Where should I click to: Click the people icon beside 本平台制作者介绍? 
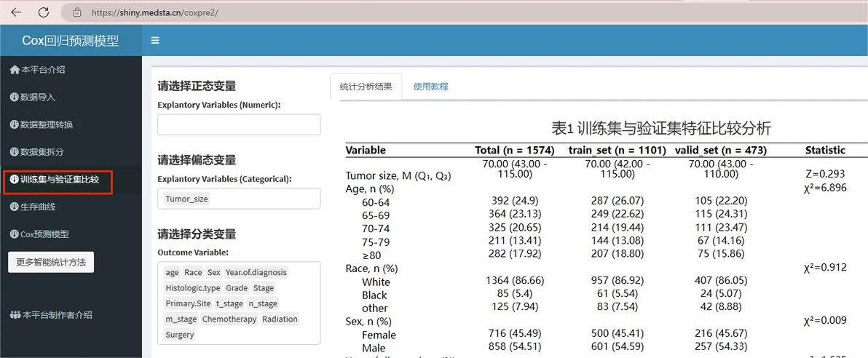pyautogui.click(x=15, y=315)
